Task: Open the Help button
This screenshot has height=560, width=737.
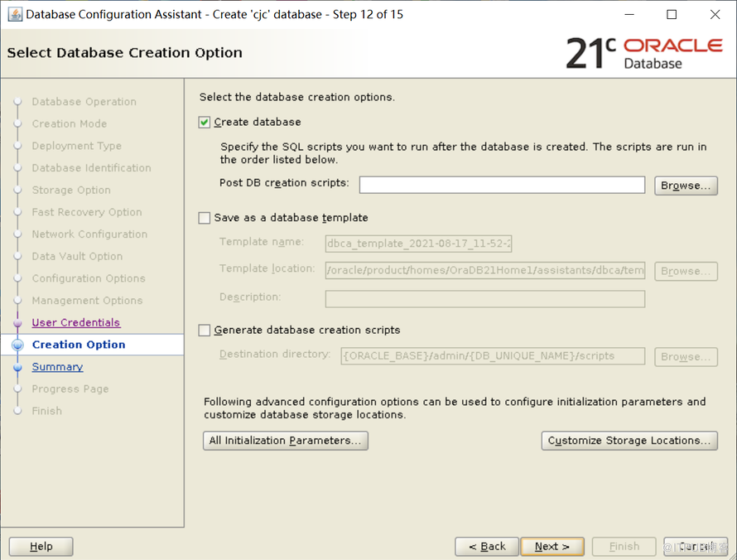Action: point(41,547)
